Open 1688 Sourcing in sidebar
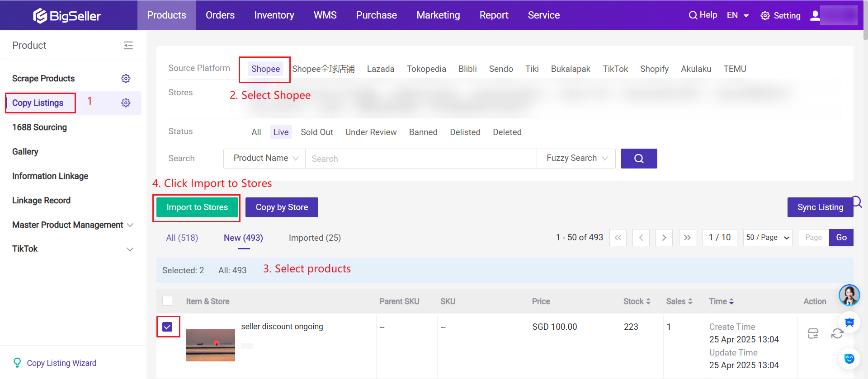The width and height of the screenshot is (868, 379). tap(39, 127)
